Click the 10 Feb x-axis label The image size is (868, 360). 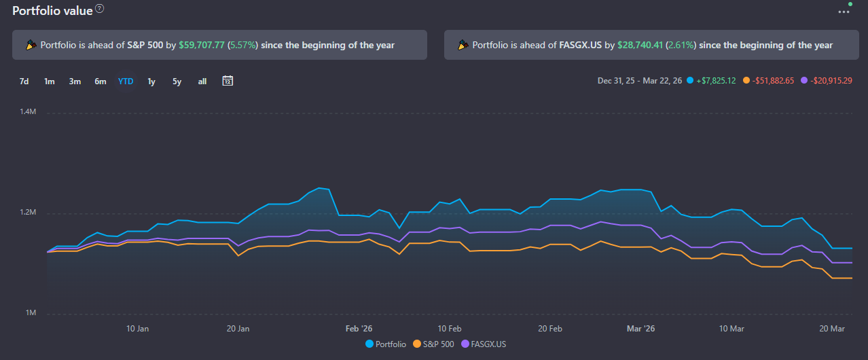(x=450, y=329)
